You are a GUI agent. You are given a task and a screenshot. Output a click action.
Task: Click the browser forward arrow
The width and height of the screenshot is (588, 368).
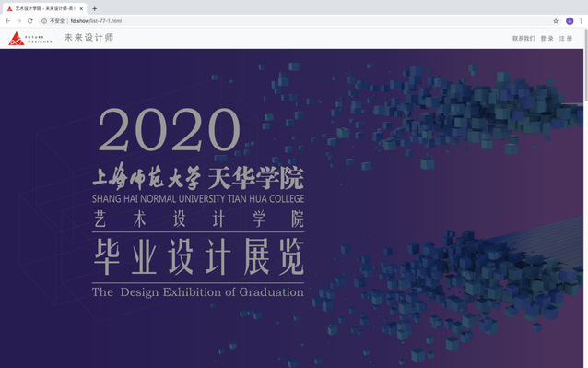pos(18,21)
